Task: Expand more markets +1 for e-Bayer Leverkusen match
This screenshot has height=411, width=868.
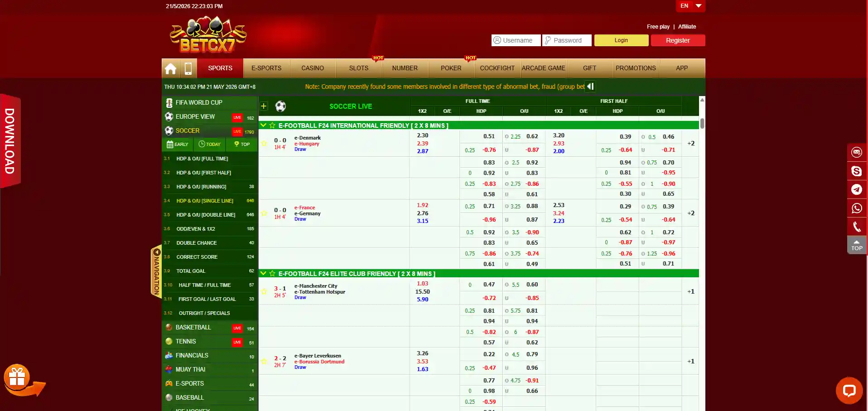Action: tap(691, 362)
